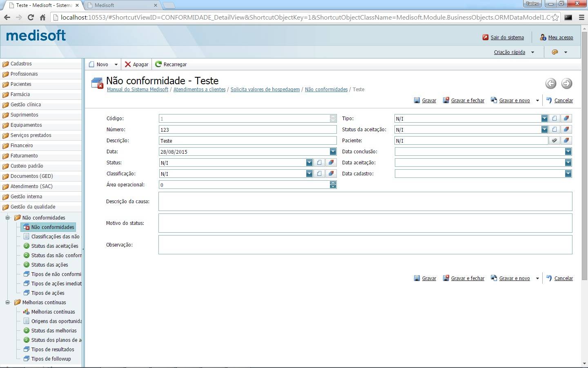Open Solicita valores de hospedagem breadcrumb
This screenshot has width=588, height=368.
[265, 90]
